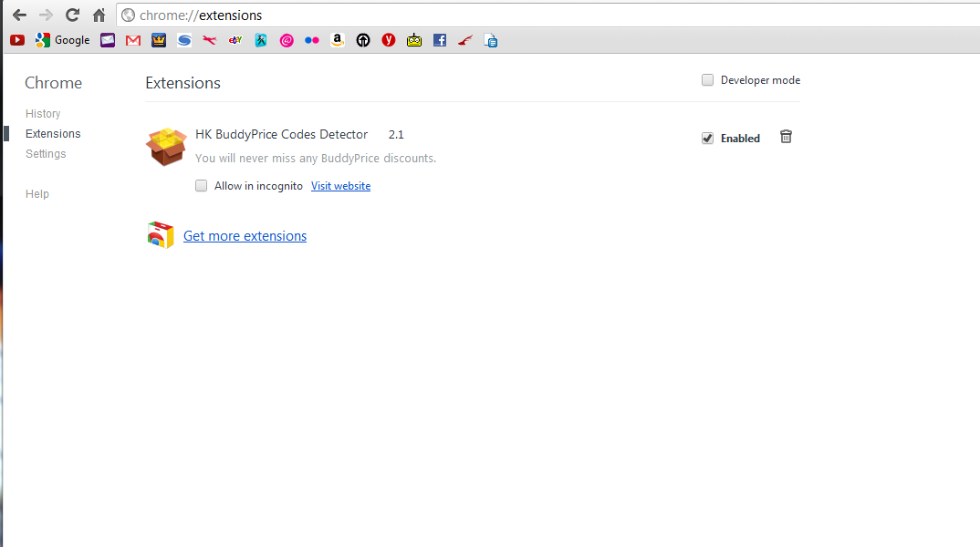Image resolution: width=980 pixels, height=547 pixels.
Task: Open the red Yelp-style Y bookmark
Action: point(389,41)
